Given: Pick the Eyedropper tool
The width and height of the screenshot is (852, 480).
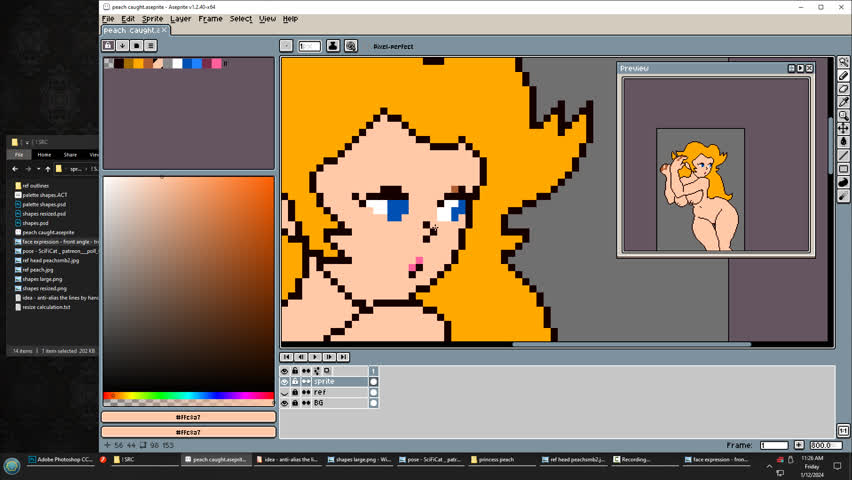Looking at the screenshot, I should [x=844, y=102].
